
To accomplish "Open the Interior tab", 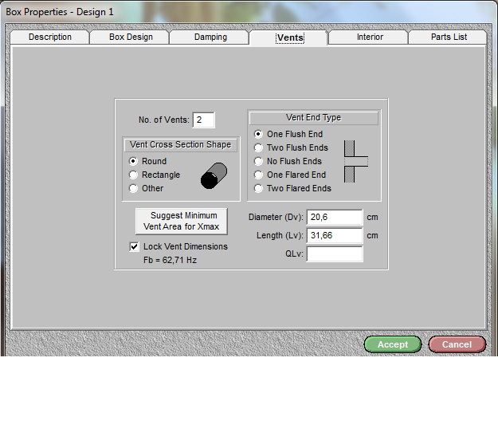I will pos(370,37).
